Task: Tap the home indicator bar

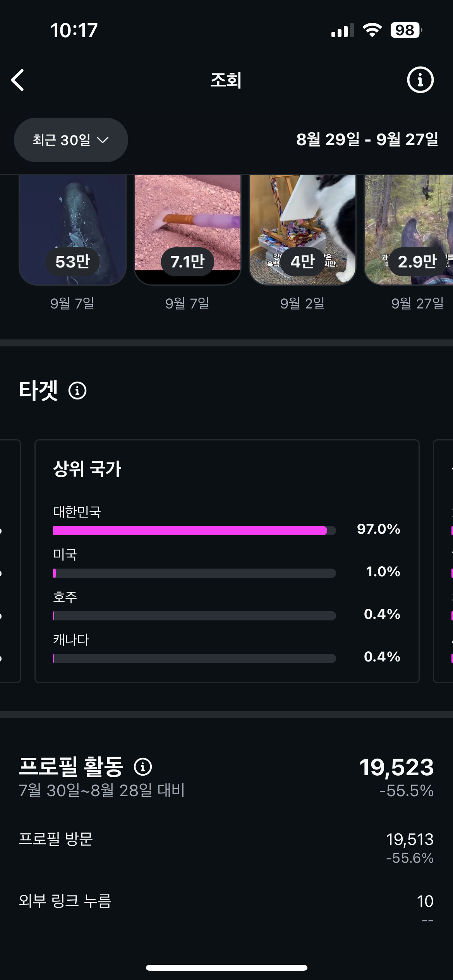Action: tap(226, 968)
